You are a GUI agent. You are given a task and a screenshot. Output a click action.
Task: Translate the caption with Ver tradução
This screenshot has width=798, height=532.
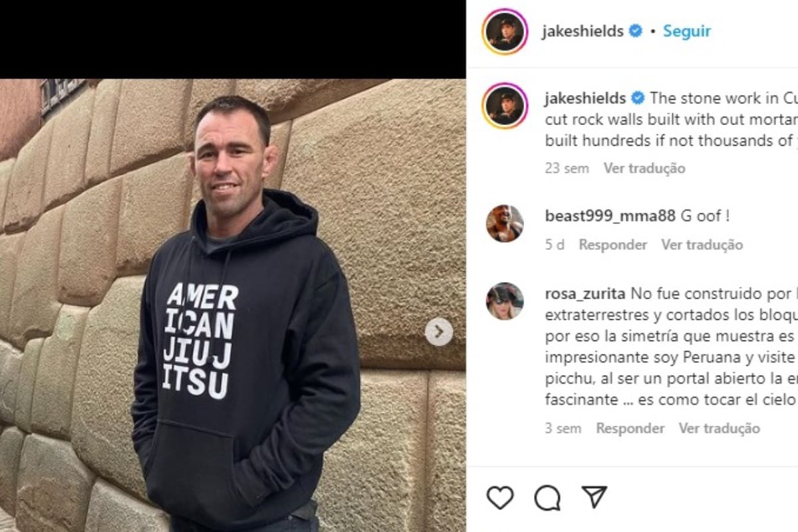click(x=644, y=168)
